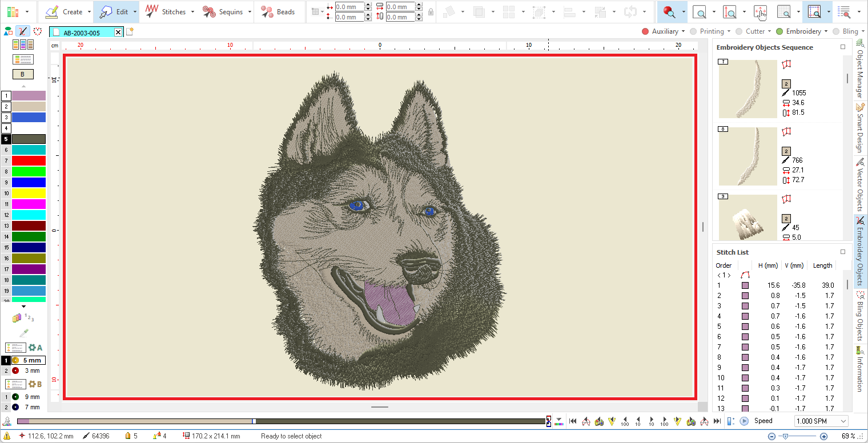Select the zoom window tool

700,11
